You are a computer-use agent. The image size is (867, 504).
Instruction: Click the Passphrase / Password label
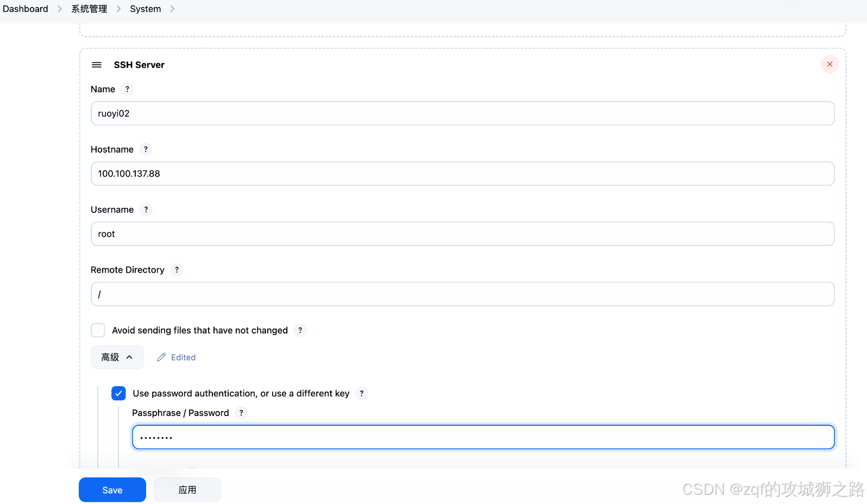coord(180,413)
